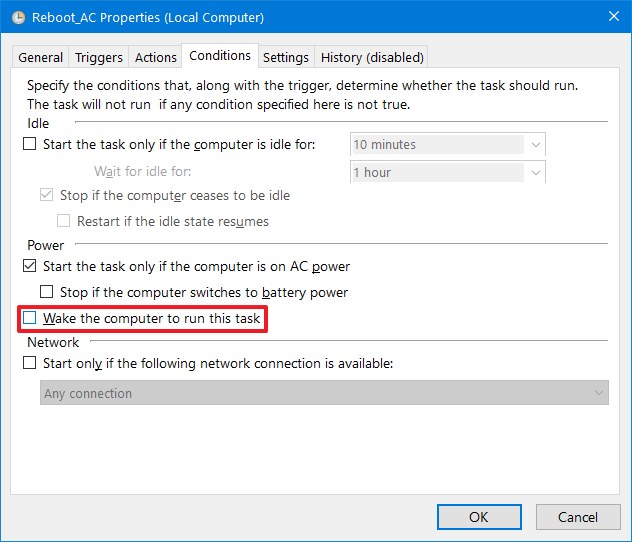632x542 pixels.
Task: Expand the Any connection dropdown
Action: pyautogui.click(x=598, y=393)
